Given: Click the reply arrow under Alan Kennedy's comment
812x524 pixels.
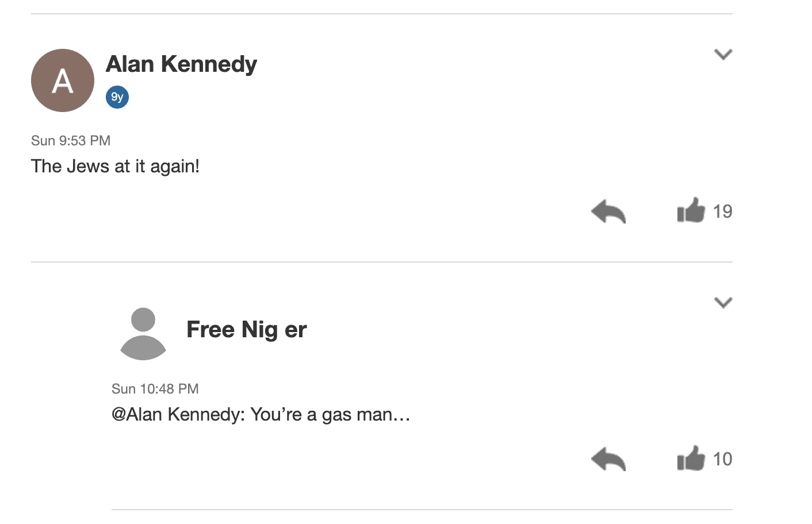Looking at the screenshot, I should click(608, 211).
